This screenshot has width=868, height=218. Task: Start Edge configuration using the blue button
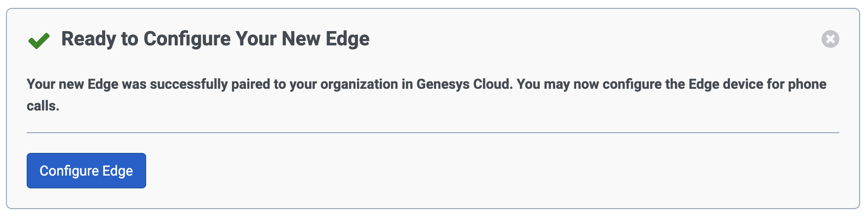(86, 171)
